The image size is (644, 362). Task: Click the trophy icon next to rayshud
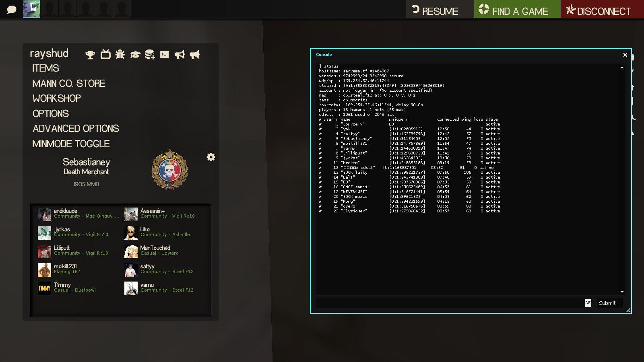click(x=90, y=55)
